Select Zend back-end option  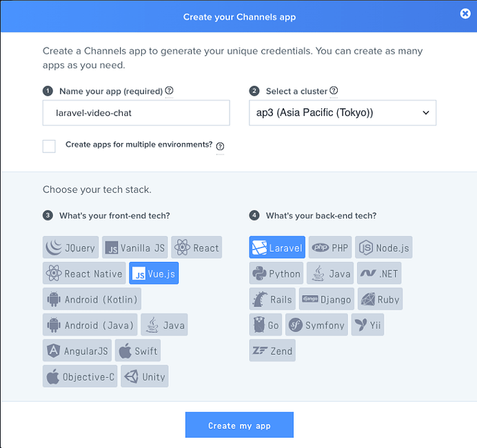[x=272, y=350]
